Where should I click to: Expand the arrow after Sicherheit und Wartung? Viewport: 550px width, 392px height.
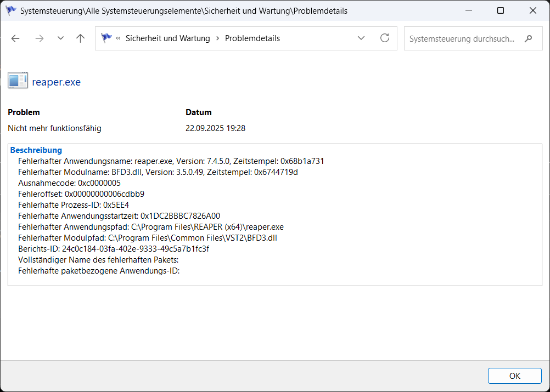click(217, 38)
